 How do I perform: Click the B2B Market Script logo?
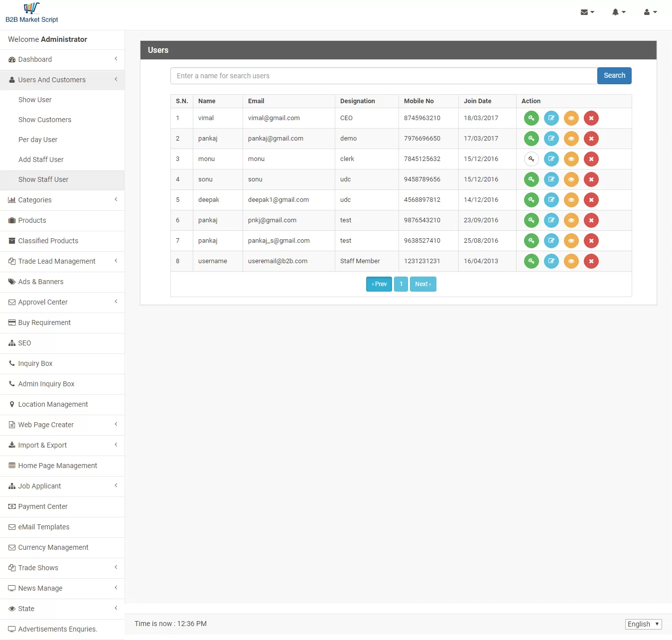point(32,13)
